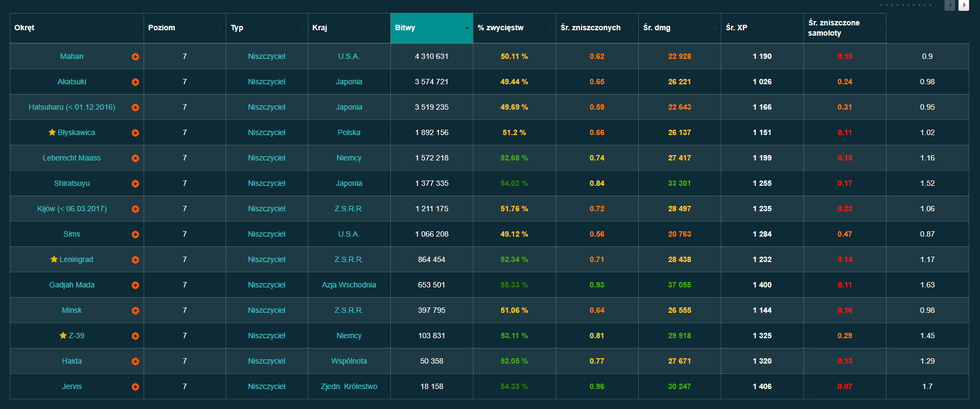Click the plus icon in the Haida row
980x409 pixels.
click(x=135, y=361)
